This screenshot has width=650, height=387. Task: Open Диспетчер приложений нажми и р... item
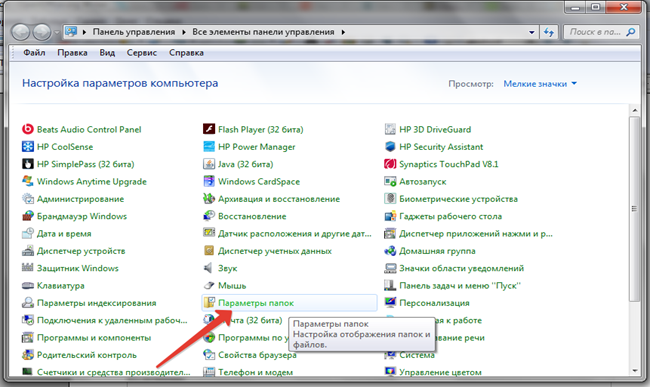pos(476,234)
